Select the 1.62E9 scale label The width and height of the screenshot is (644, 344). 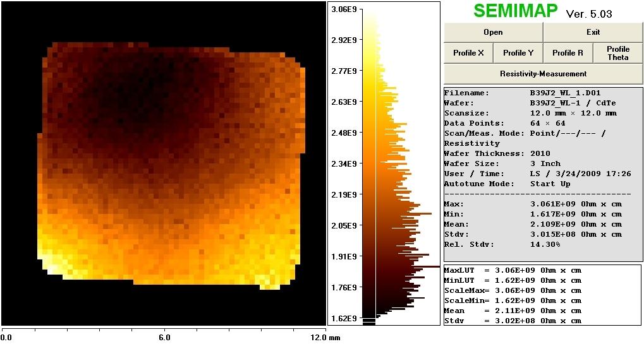click(x=343, y=318)
